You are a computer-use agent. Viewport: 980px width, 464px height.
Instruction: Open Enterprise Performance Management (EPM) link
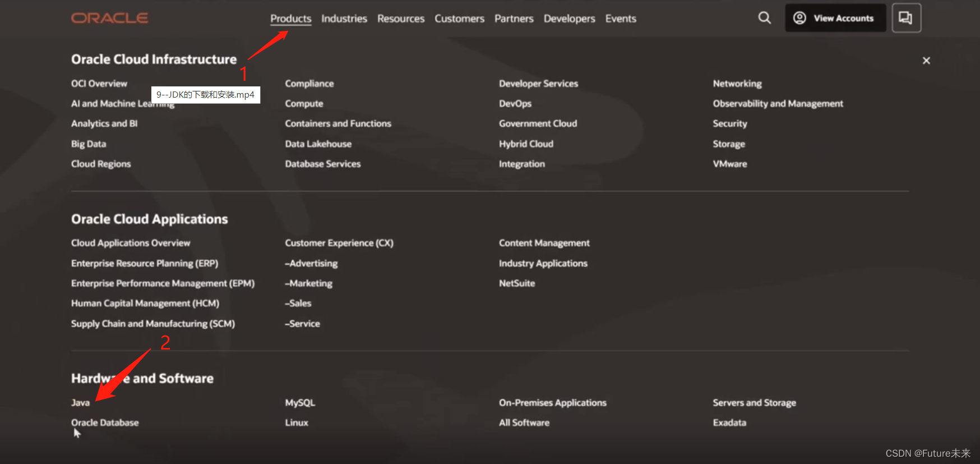click(163, 283)
